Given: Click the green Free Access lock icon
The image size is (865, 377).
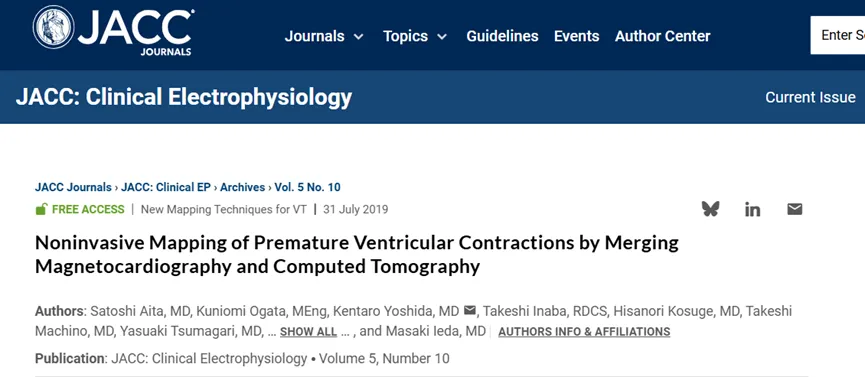Looking at the screenshot, I should point(41,209).
